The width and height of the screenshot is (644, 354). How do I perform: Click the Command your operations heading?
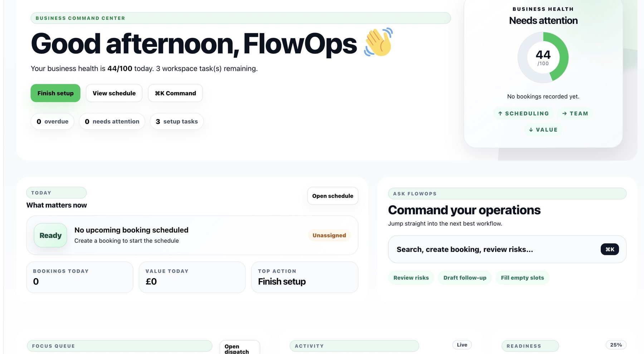click(464, 210)
